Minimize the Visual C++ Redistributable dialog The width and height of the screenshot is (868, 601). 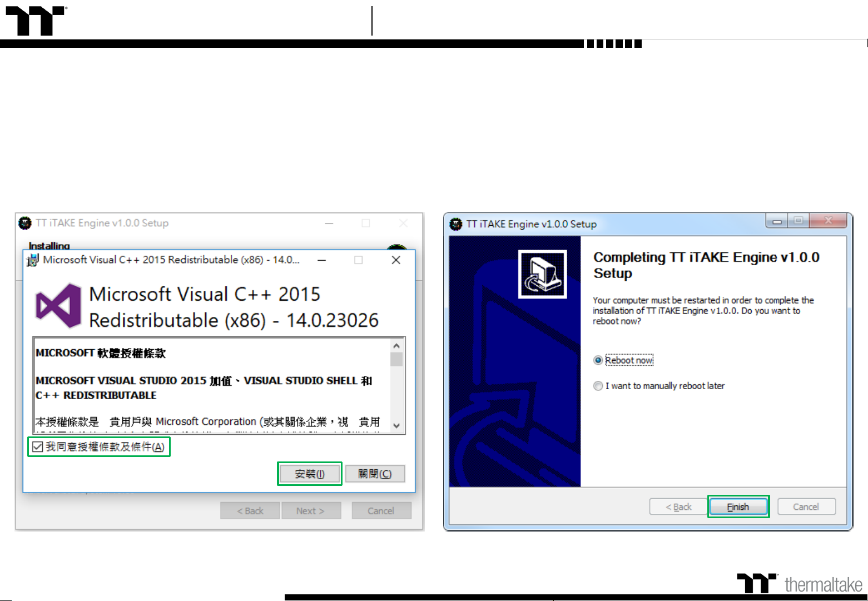coord(321,260)
